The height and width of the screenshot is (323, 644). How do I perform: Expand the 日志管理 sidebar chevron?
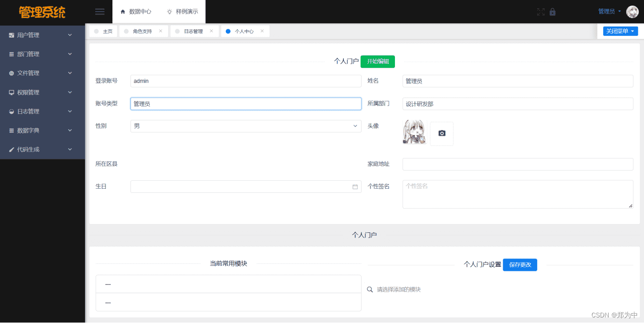70,111
